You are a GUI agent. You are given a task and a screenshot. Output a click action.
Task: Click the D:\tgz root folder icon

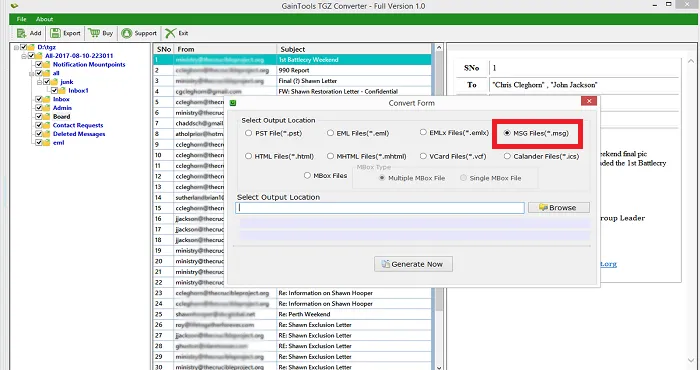(31, 47)
